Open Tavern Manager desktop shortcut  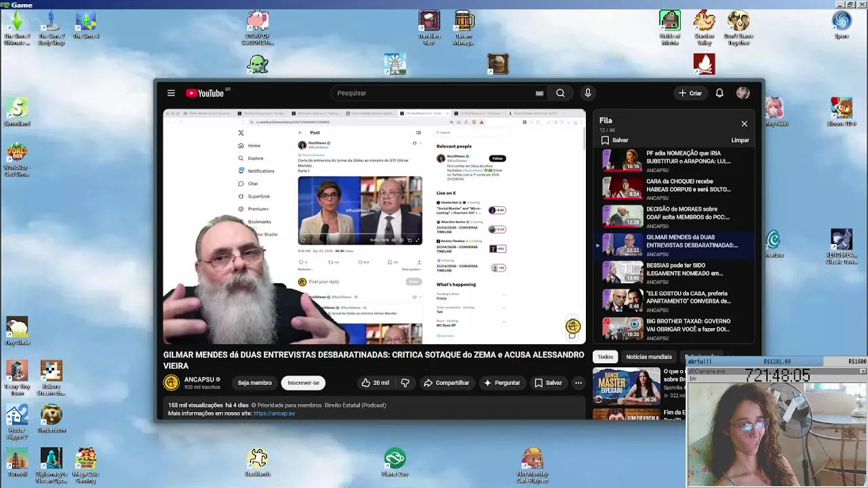coord(464,28)
